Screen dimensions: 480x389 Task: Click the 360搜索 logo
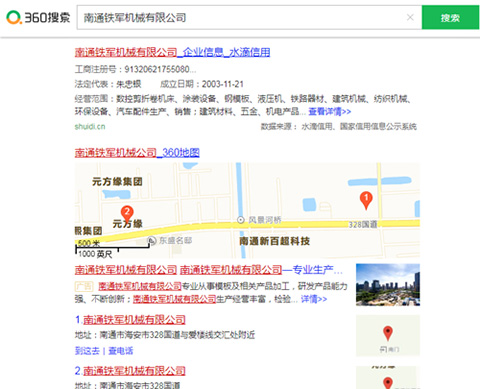point(38,17)
